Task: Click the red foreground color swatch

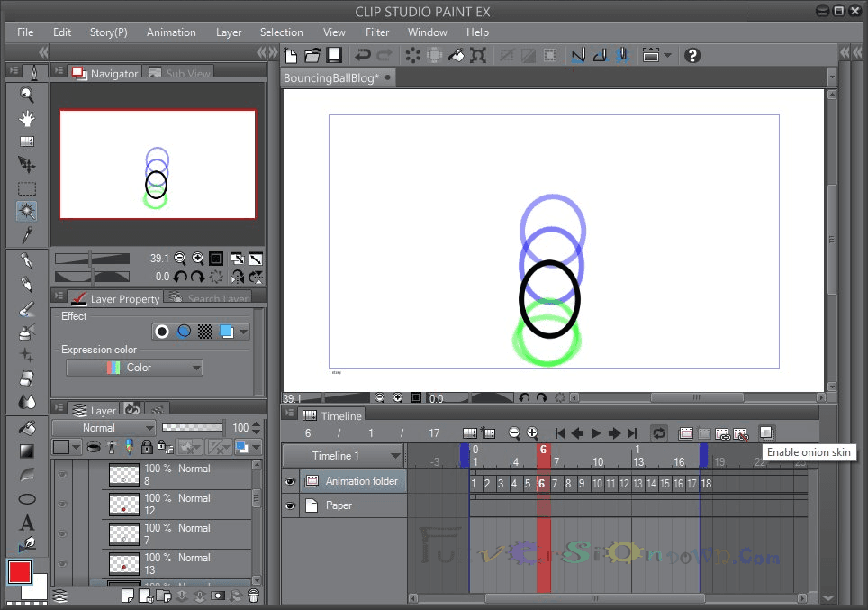Action: pyautogui.click(x=21, y=572)
